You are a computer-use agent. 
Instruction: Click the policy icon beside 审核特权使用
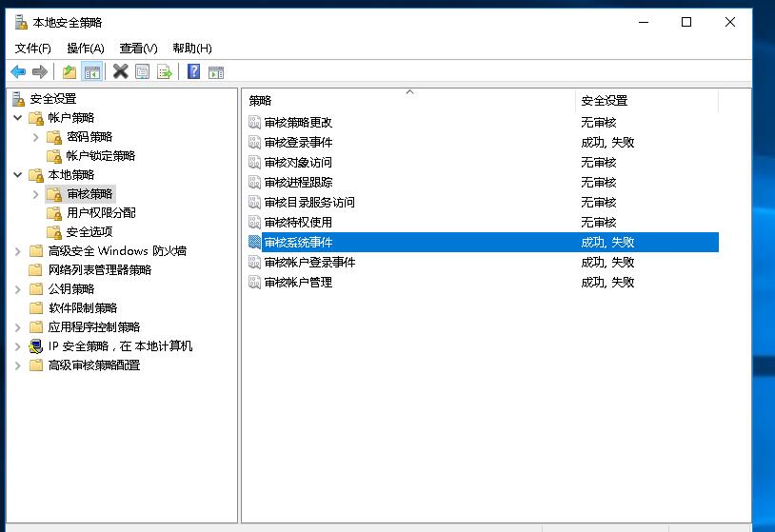254,222
